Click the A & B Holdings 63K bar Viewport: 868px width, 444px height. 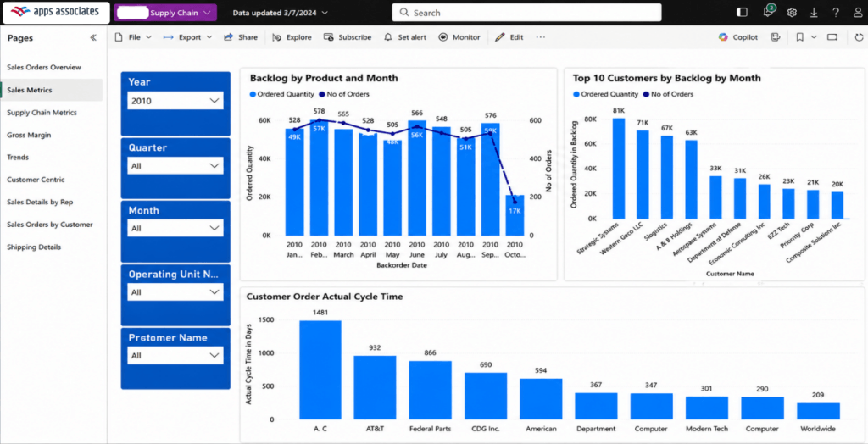[x=692, y=180]
